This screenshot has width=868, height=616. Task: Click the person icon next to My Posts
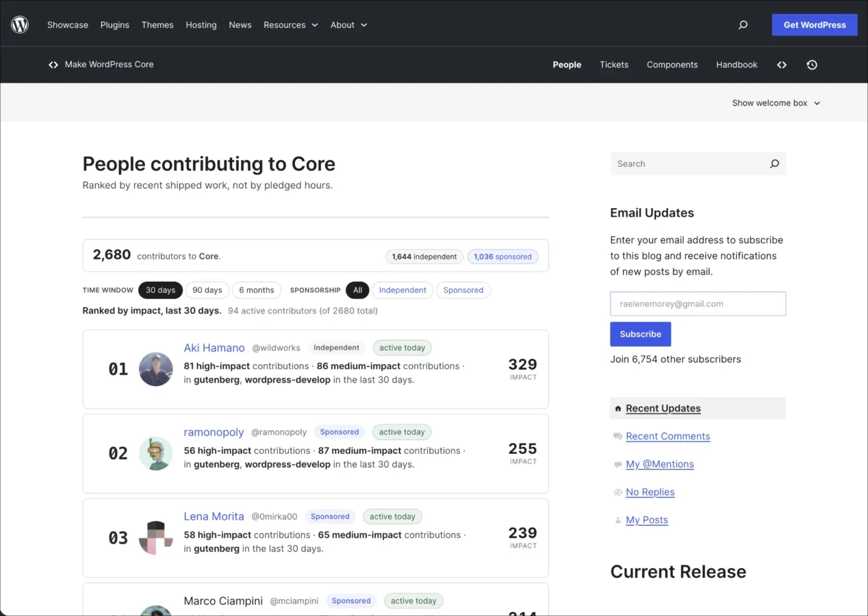tap(618, 520)
